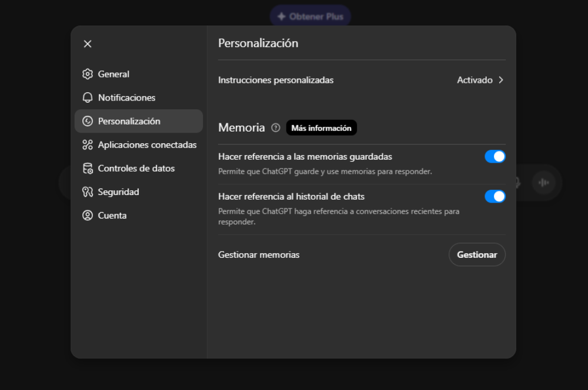Toggle Hacer referencia al historial de chats
Screen dimensions: 588x390
click(x=495, y=196)
